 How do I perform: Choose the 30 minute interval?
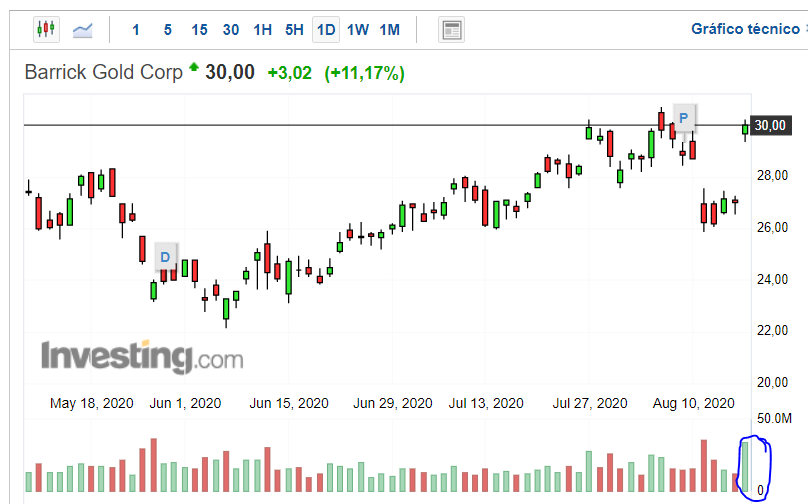pos(231,30)
